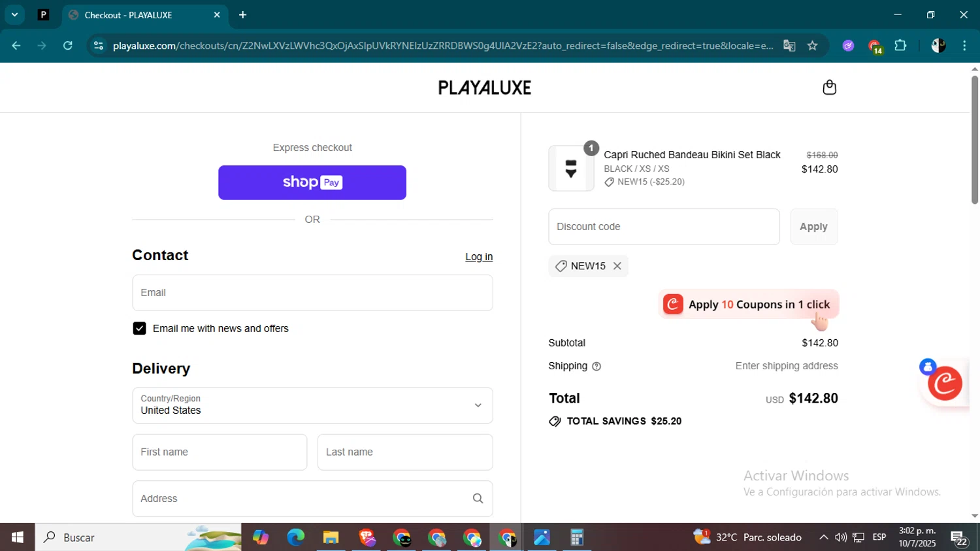Open Chrome three-dot menu

point(964,46)
